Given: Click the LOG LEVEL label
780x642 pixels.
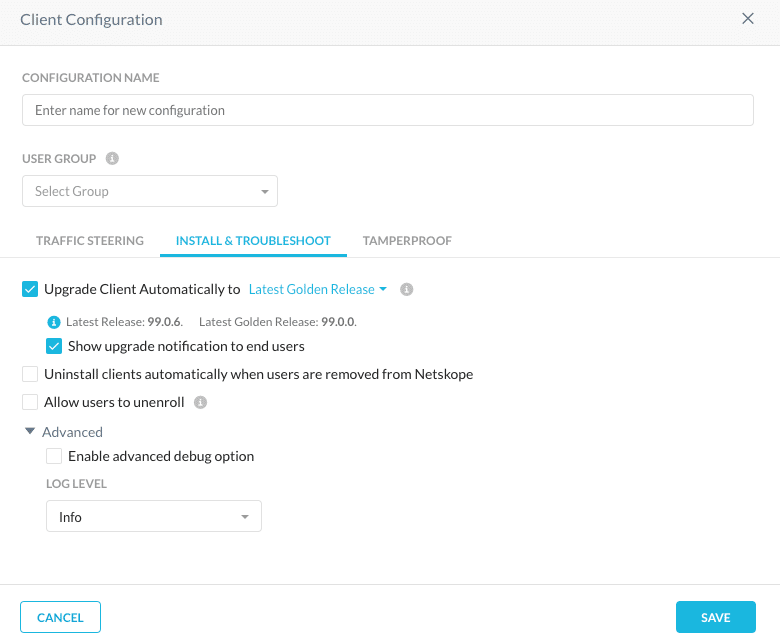Looking at the screenshot, I should click(x=76, y=484).
